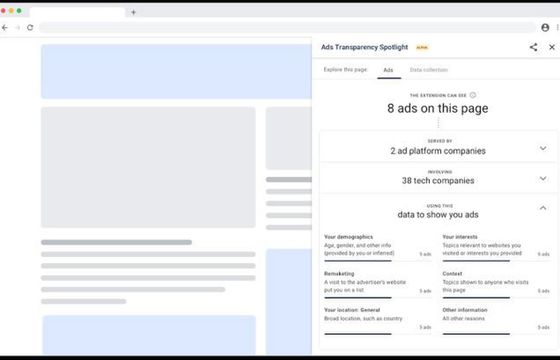Click the Ads Transparency Spotlight title
The width and height of the screenshot is (560, 360).
(x=364, y=47)
